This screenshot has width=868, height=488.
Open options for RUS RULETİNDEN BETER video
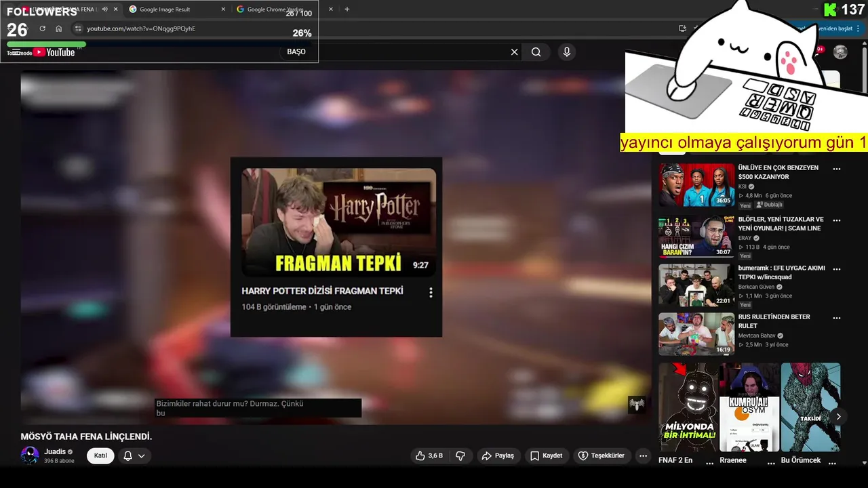pyautogui.click(x=837, y=318)
